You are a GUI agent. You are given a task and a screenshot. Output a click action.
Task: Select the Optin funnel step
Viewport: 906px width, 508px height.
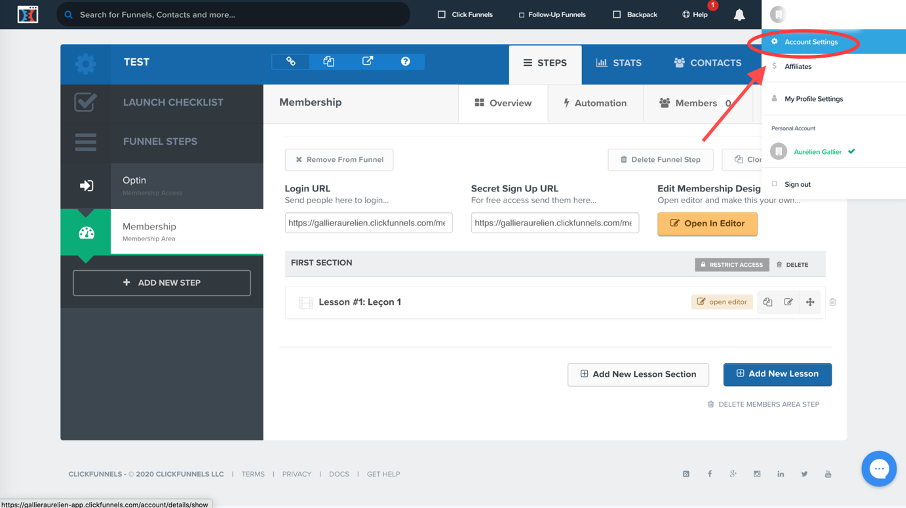pyautogui.click(x=162, y=186)
